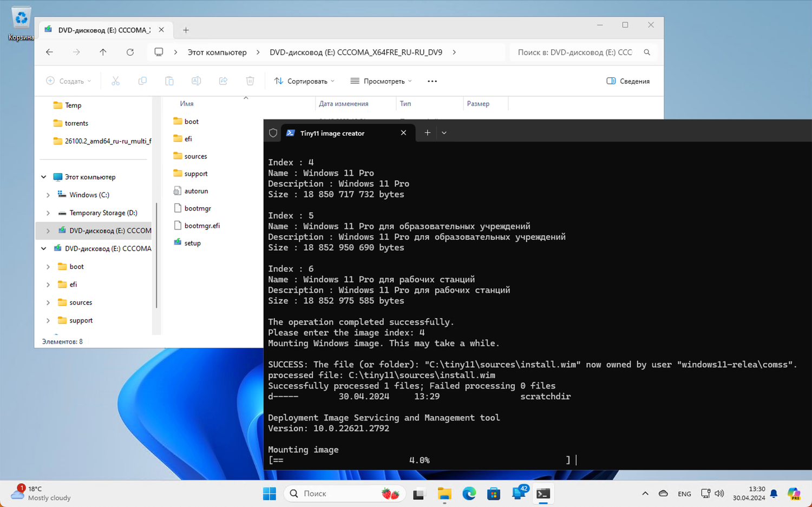This screenshot has width=812, height=507.
Task: Show hidden system tray icons
Action: [x=645, y=493]
